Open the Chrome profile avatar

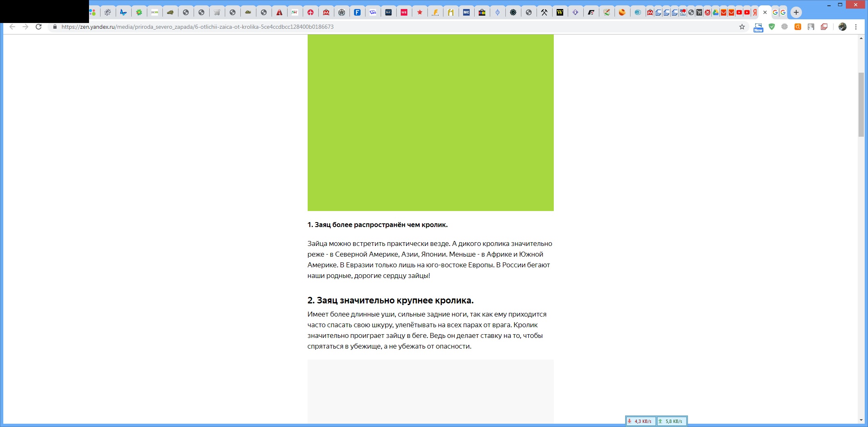(843, 27)
